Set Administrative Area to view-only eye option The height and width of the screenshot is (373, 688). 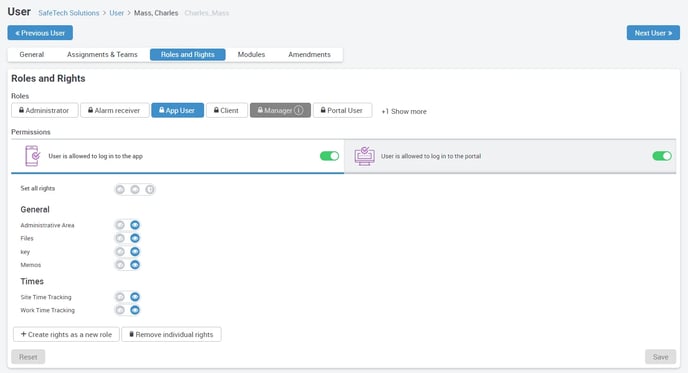[135, 225]
